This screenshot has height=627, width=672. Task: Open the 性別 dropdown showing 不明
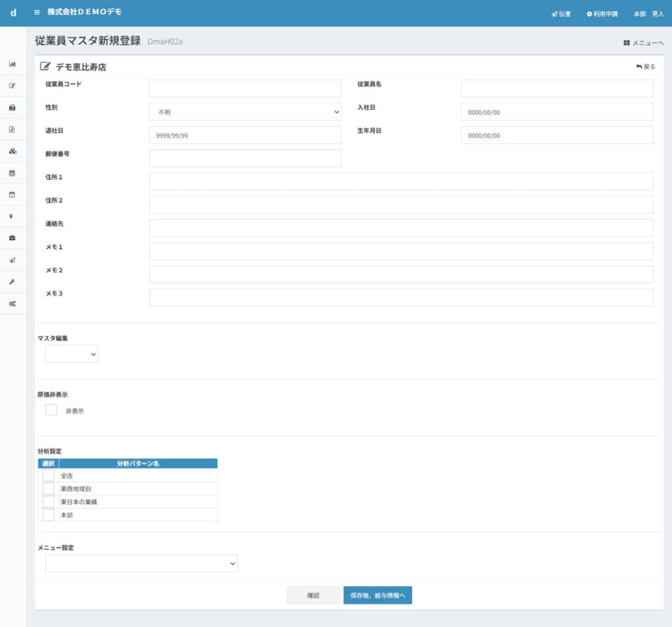[245, 112]
